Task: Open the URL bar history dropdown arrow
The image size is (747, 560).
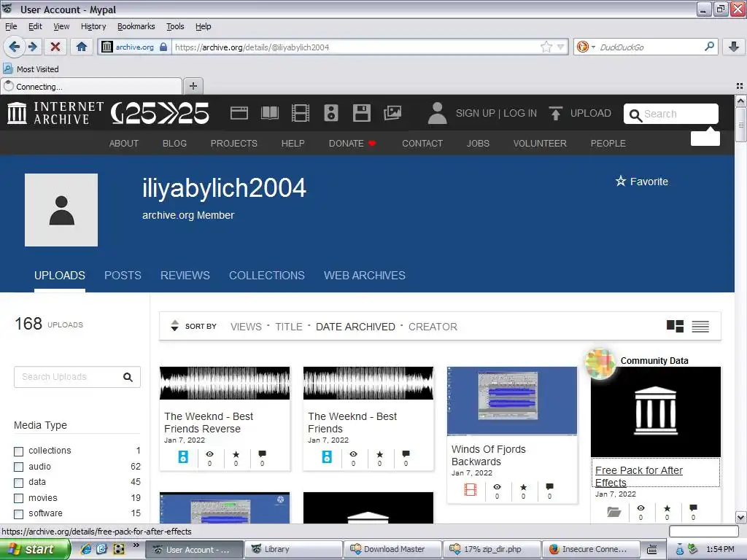Action: click(x=561, y=47)
